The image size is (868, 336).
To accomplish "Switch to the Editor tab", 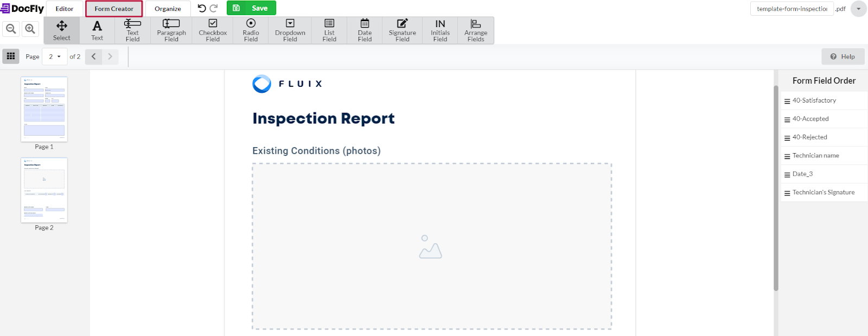I will pyautogui.click(x=65, y=9).
